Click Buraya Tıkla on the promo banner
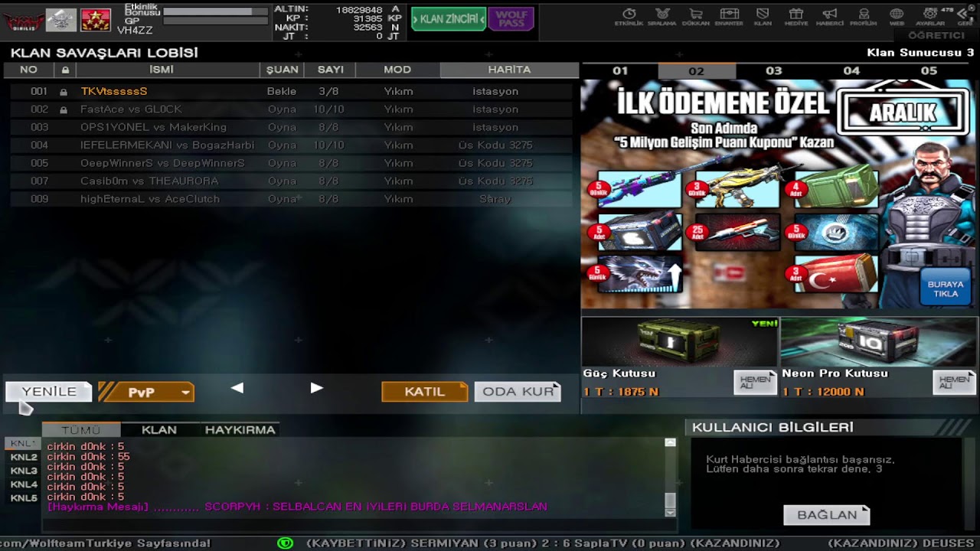Image resolution: width=980 pixels, height=551 pixels. point(946,289)
